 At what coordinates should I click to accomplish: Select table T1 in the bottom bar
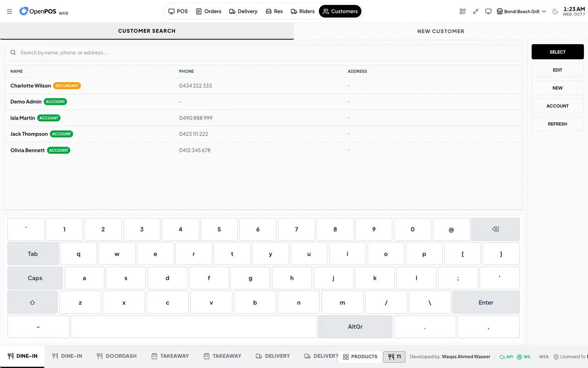click(394, 356)
